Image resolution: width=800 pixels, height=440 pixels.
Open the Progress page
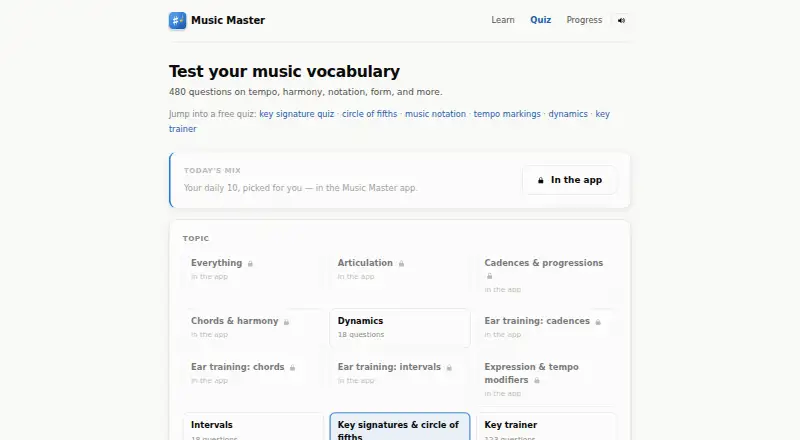[584, 20]
